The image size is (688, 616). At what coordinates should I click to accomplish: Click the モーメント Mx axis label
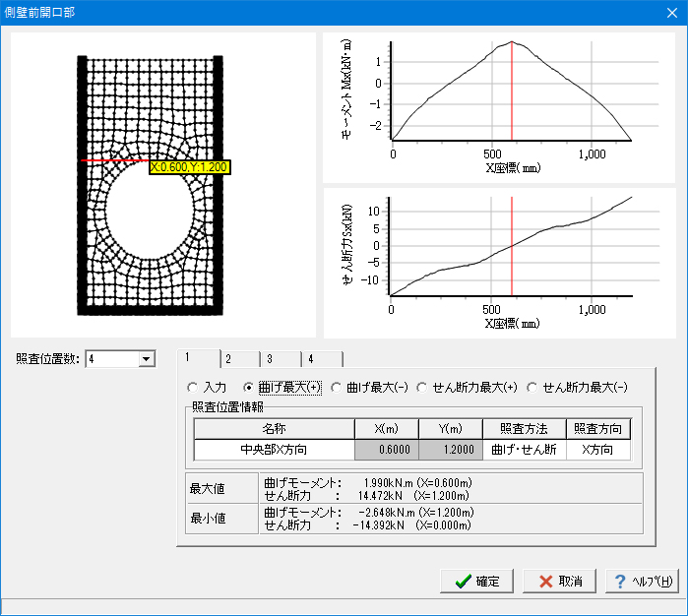point(346,90)
